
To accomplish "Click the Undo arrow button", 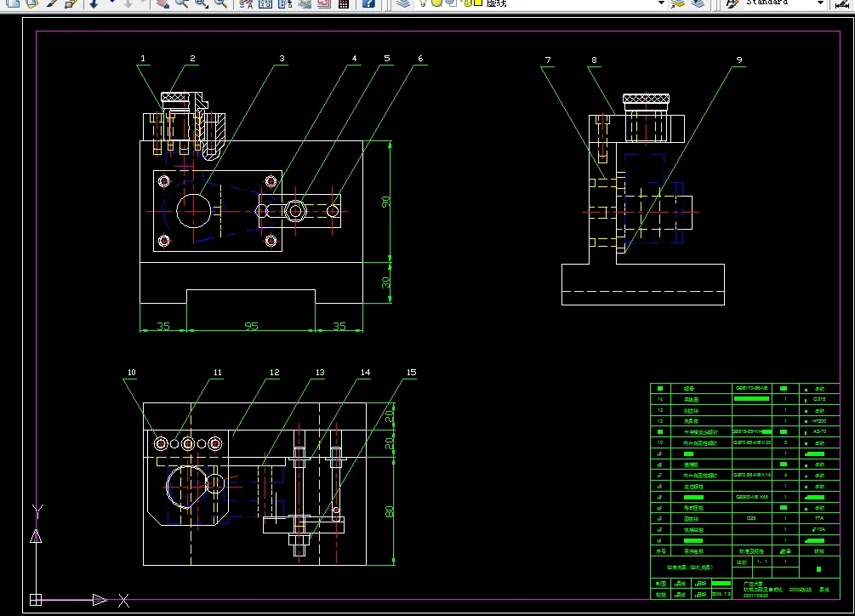I will coord(94,3).
